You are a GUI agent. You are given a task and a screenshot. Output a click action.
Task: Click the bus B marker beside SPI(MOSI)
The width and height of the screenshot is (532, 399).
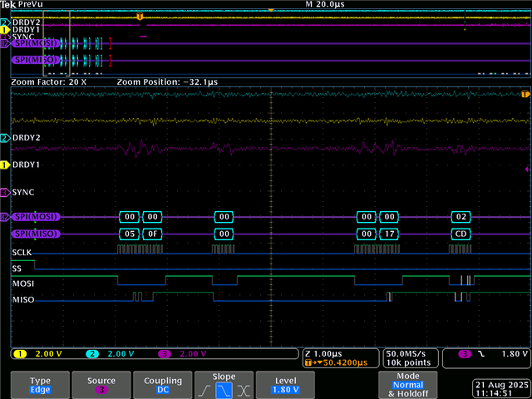[x=4, y=217]
